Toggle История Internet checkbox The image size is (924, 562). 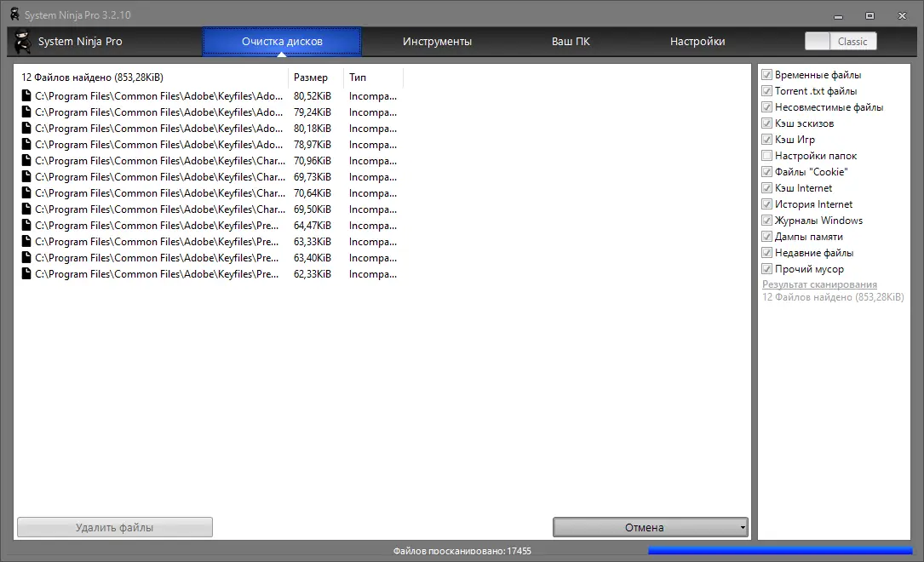(x=766, y=204)
